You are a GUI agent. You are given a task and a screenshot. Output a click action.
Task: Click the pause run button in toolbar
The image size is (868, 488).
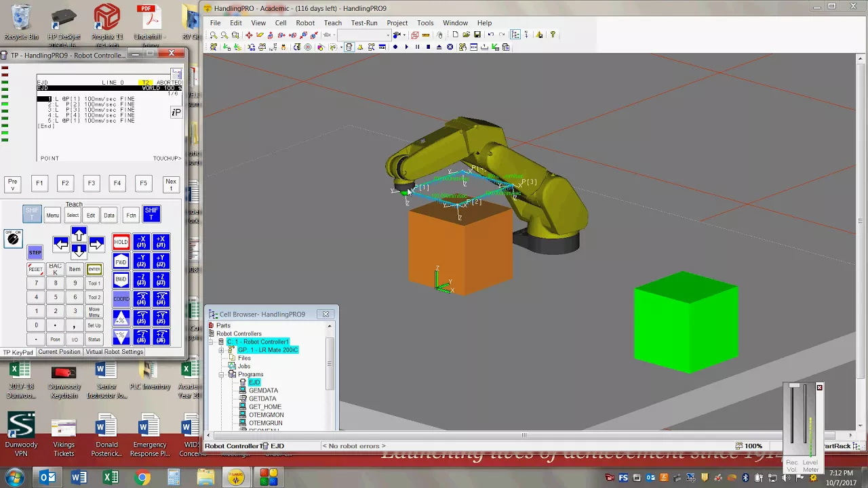click(x=417, y=47)
